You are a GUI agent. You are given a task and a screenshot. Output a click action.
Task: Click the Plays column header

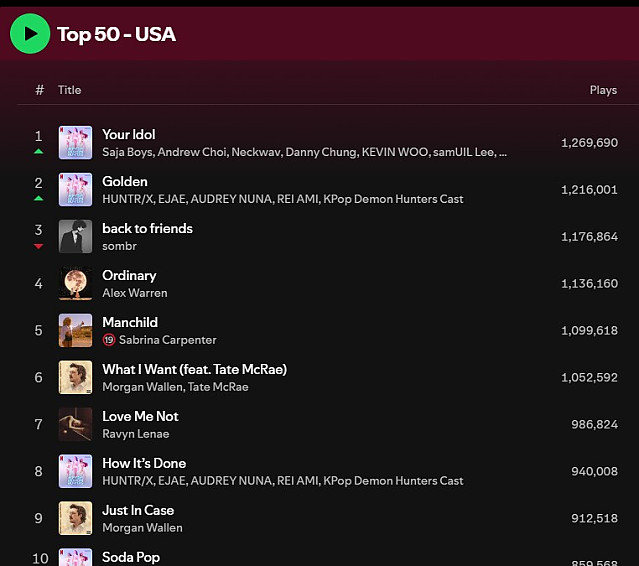pos(603,90)
